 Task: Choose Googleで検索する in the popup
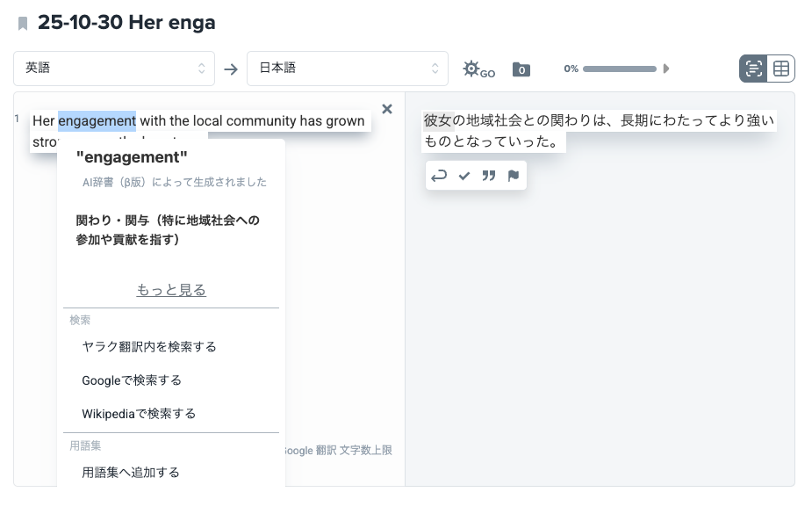[132, 380]
